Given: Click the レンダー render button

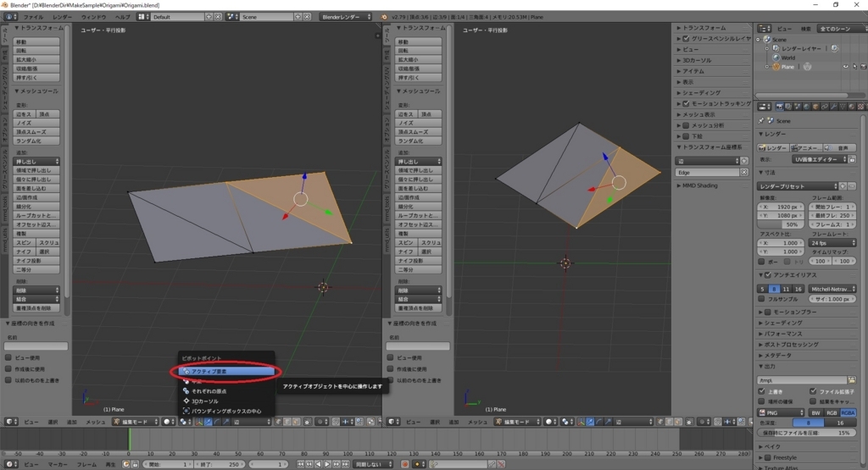Looking at the screenshot, I should point(773,148).
